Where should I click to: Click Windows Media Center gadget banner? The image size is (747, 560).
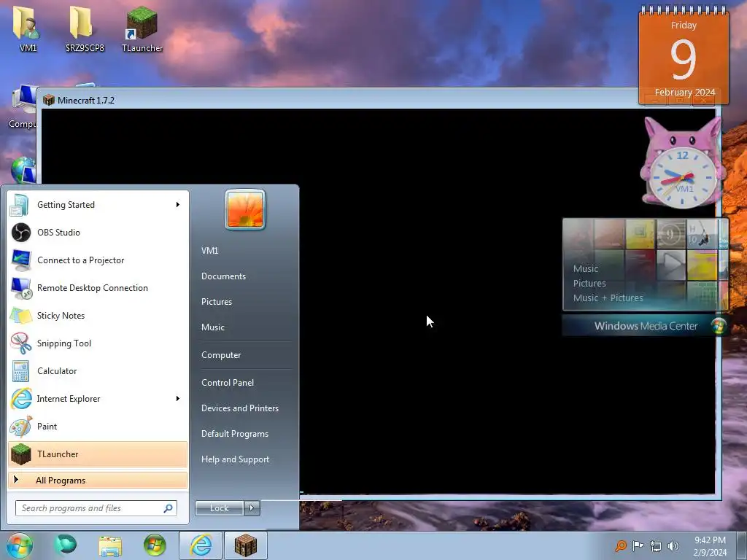645,326
